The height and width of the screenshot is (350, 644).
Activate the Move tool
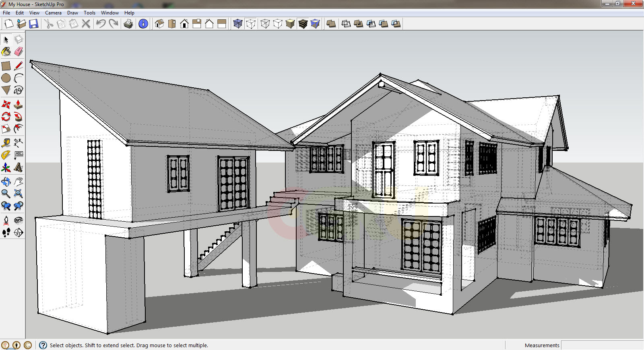(6, 105)
